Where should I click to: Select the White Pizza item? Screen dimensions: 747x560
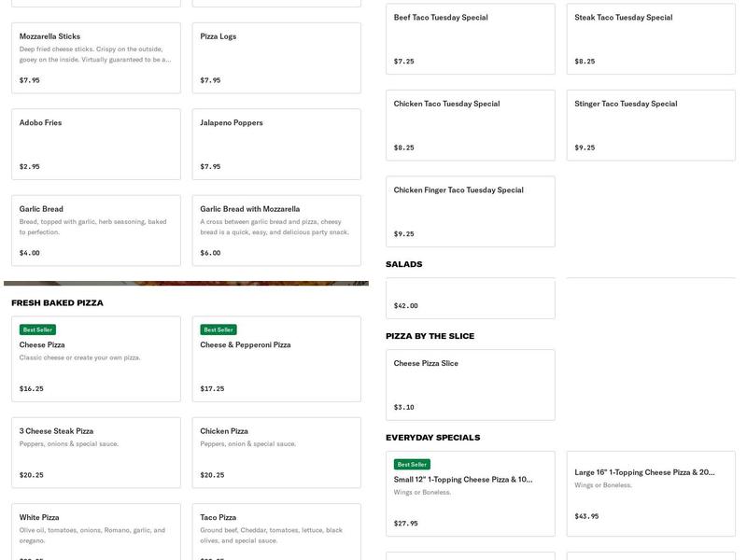pos(96,532)
